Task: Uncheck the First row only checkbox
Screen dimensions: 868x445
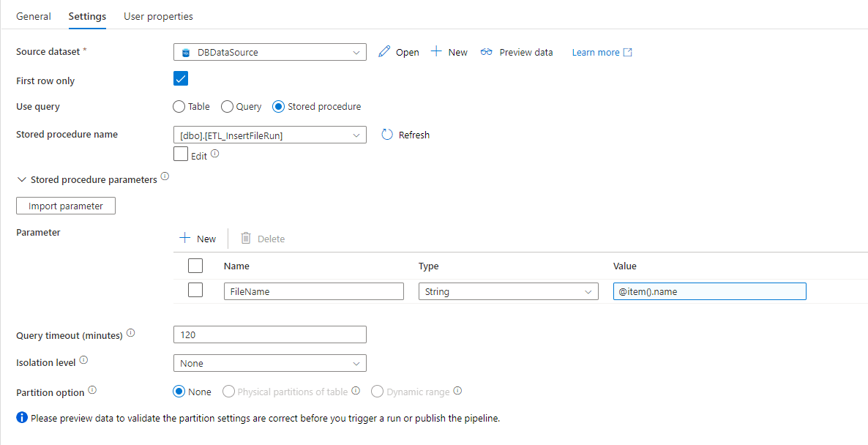Action: 181,78
